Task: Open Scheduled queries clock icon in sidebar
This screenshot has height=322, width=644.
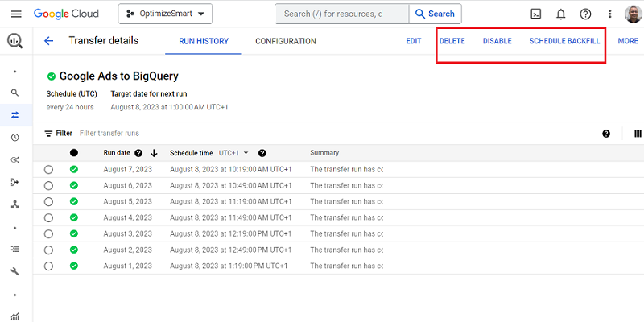Action: click(15, 138)
